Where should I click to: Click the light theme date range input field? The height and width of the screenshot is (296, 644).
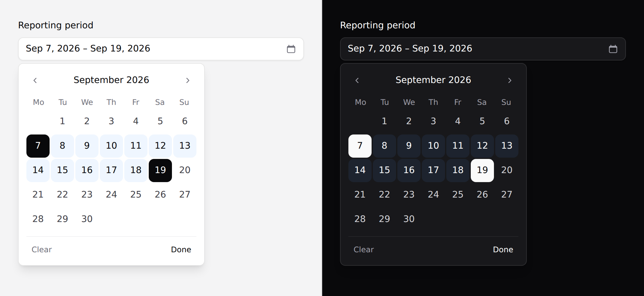point(161,49)
